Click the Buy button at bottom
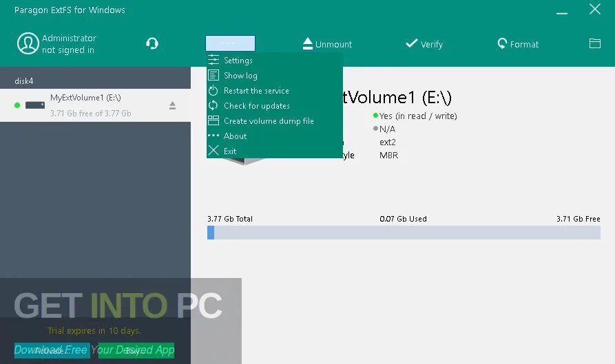This screenshot has height=364, width=615. 136,351
